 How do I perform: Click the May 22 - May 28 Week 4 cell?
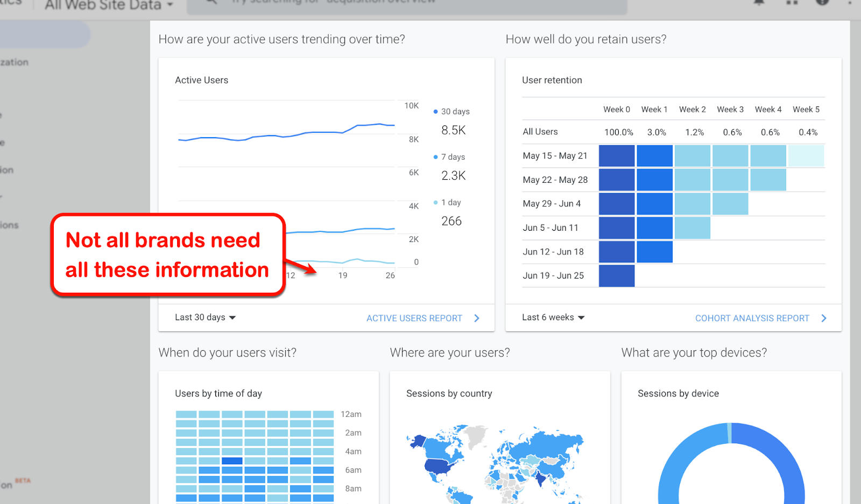click(768, 180)
